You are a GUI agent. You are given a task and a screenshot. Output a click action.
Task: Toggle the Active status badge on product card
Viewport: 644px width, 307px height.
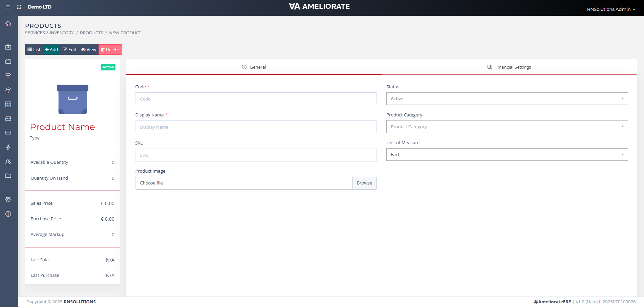click(x=108, y=67)
